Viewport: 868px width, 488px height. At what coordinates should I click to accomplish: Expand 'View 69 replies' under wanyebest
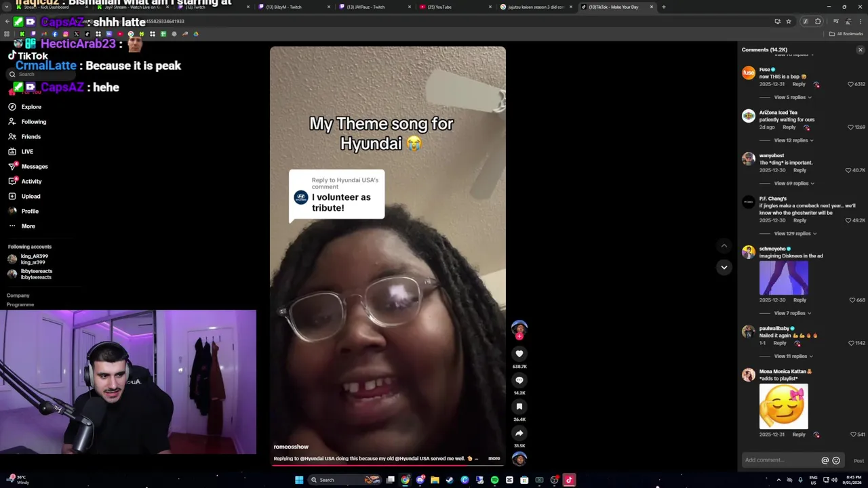click(x=794, y=183)
